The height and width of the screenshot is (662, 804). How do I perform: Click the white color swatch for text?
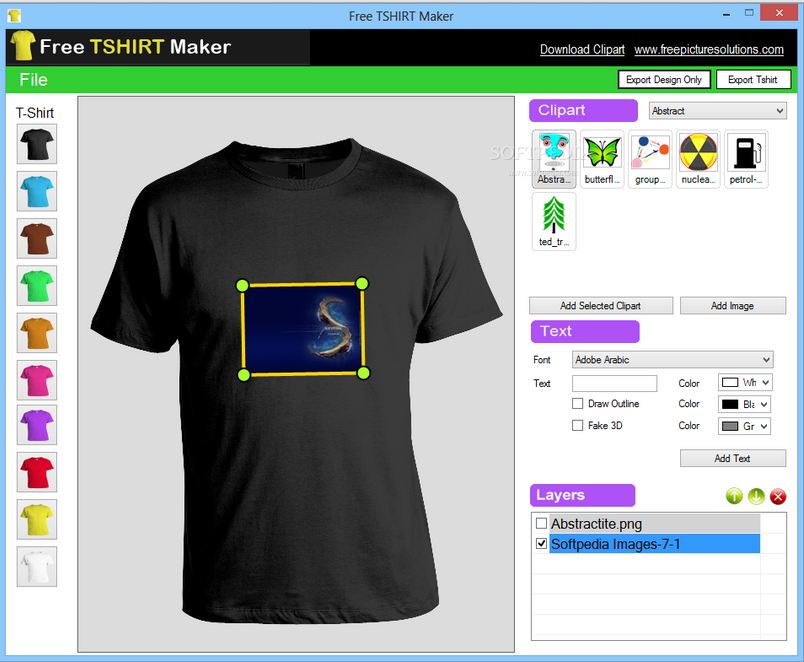(730, 383)
